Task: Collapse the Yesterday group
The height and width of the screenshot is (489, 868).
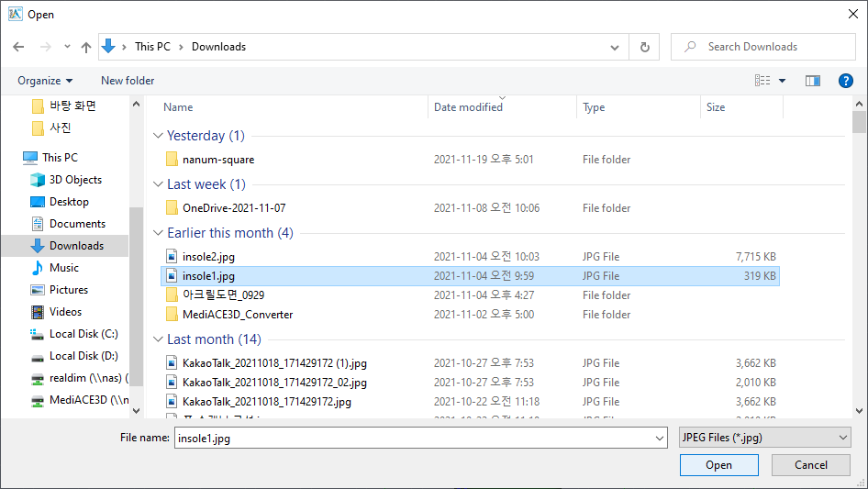Action: [158, 136]
